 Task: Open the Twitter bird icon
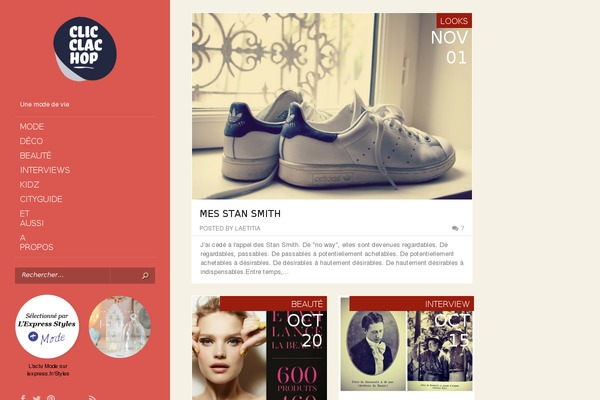pyautogui.click(x=37, y=398)
